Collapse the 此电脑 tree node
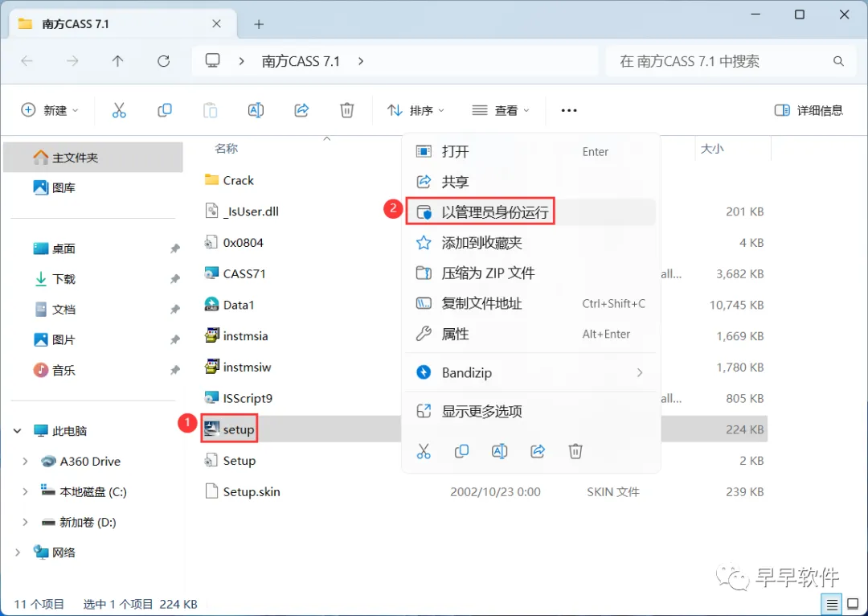This screenshot has width=868, height=616. pos(17,431)
